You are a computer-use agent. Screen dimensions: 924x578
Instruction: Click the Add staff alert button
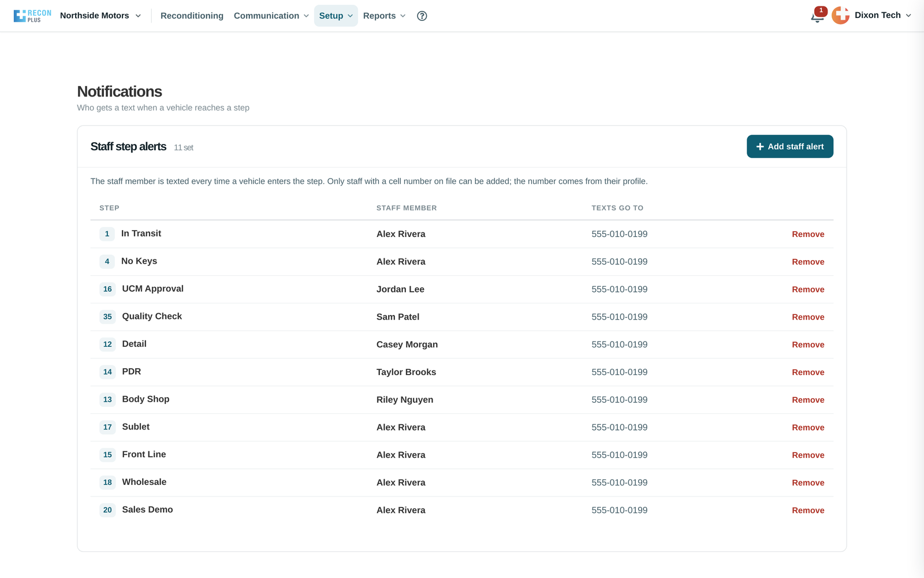pos(789,146)
